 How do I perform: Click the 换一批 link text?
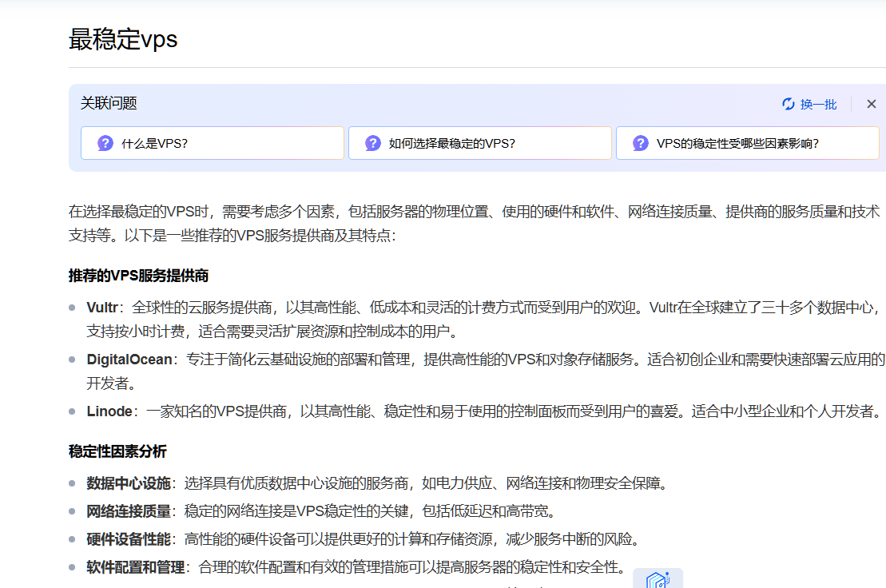pyautogui.click(x=818, y=104)
